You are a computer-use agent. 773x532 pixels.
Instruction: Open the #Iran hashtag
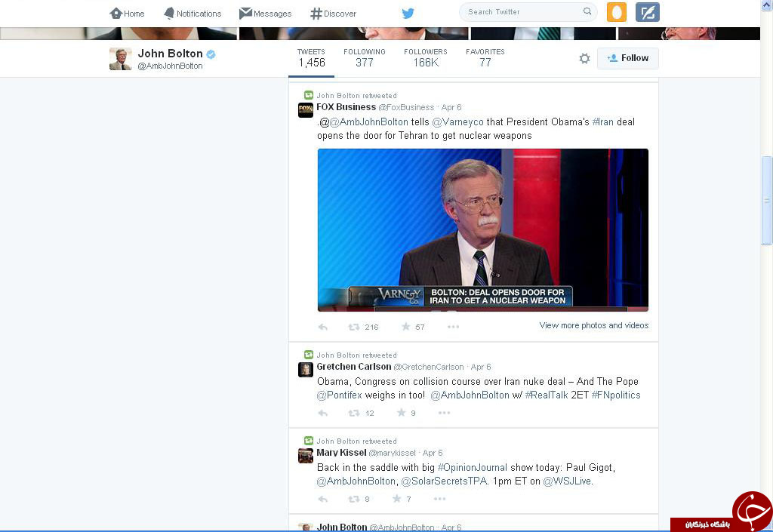(x=602, y=121)
